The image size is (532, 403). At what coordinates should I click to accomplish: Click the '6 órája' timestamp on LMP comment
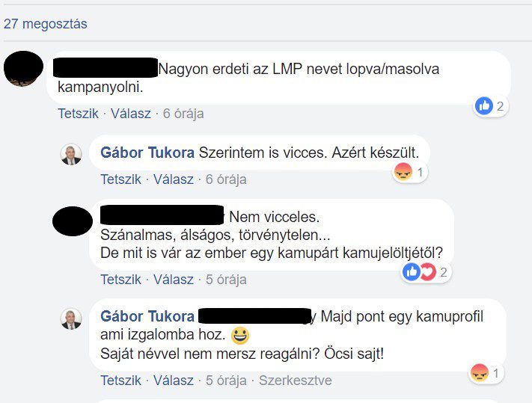[x=183, y=114]
